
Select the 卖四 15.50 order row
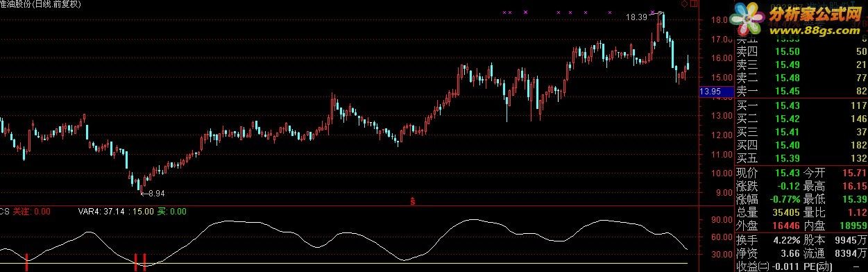[x=801, y=52]
